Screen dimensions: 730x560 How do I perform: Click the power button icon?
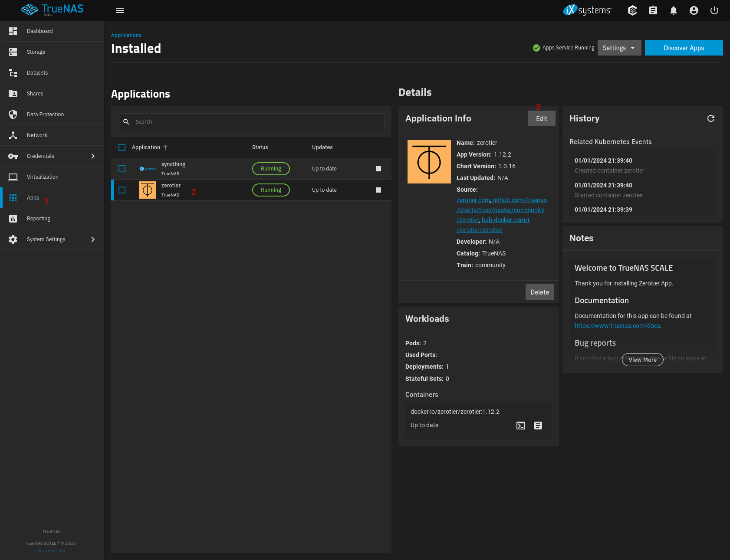[714, 10]
